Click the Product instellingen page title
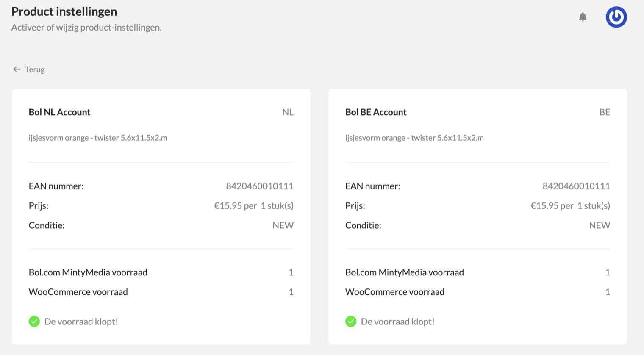This screenshot has height=355, width=644. coord(64,11)
